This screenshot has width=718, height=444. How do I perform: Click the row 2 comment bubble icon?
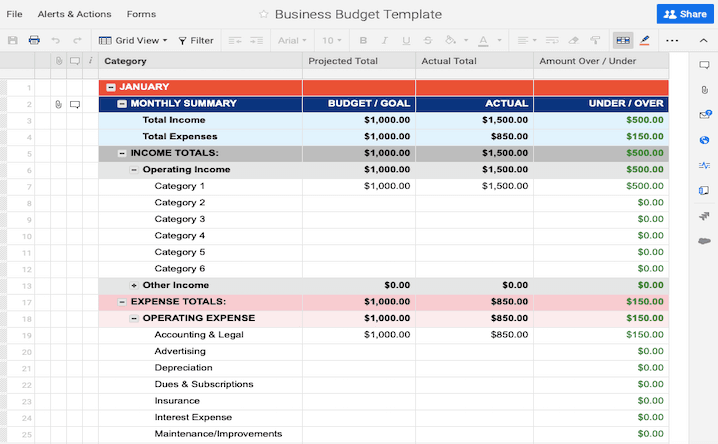[x=75, y=104]
